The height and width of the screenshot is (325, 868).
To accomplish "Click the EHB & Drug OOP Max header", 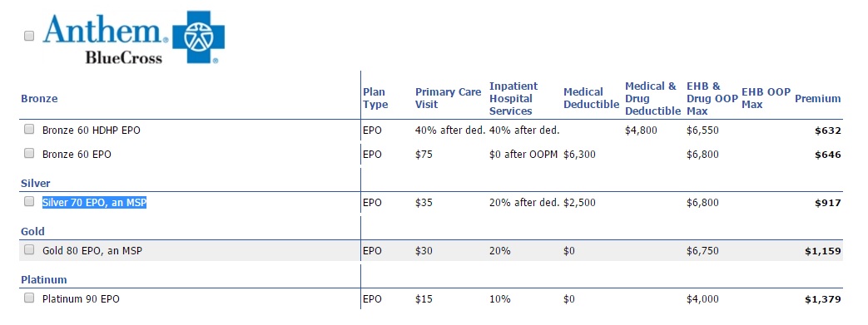I will pos(712,99).
